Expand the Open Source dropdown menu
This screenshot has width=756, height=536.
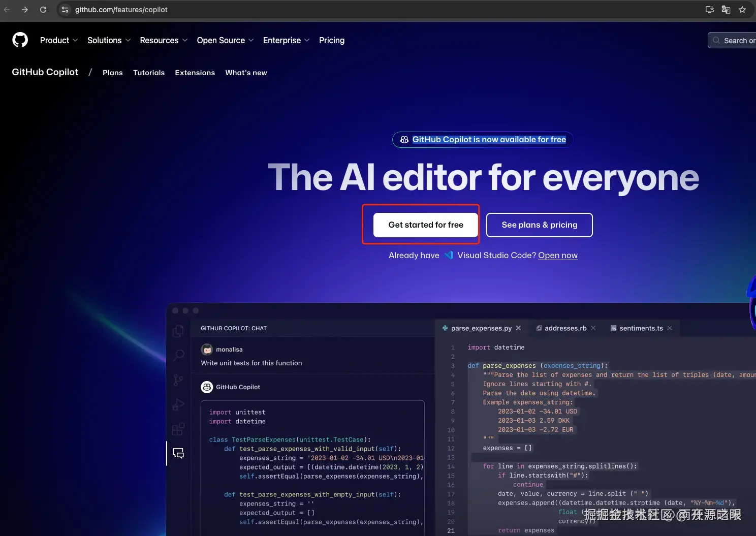(225, 40)
